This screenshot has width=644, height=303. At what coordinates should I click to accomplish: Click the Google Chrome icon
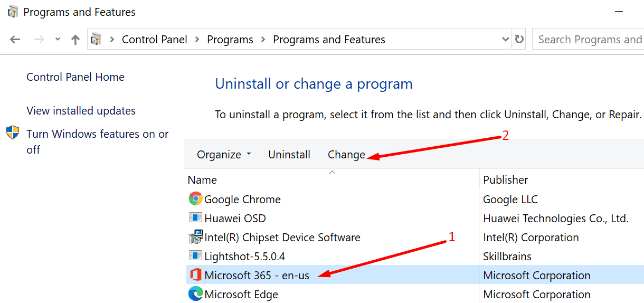click(195, 199)
